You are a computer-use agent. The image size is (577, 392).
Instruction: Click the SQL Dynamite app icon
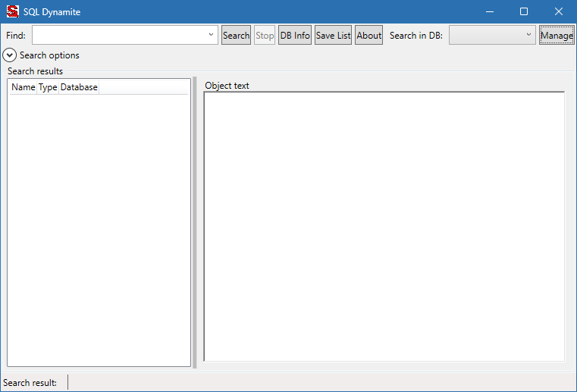tap(13, 11)
